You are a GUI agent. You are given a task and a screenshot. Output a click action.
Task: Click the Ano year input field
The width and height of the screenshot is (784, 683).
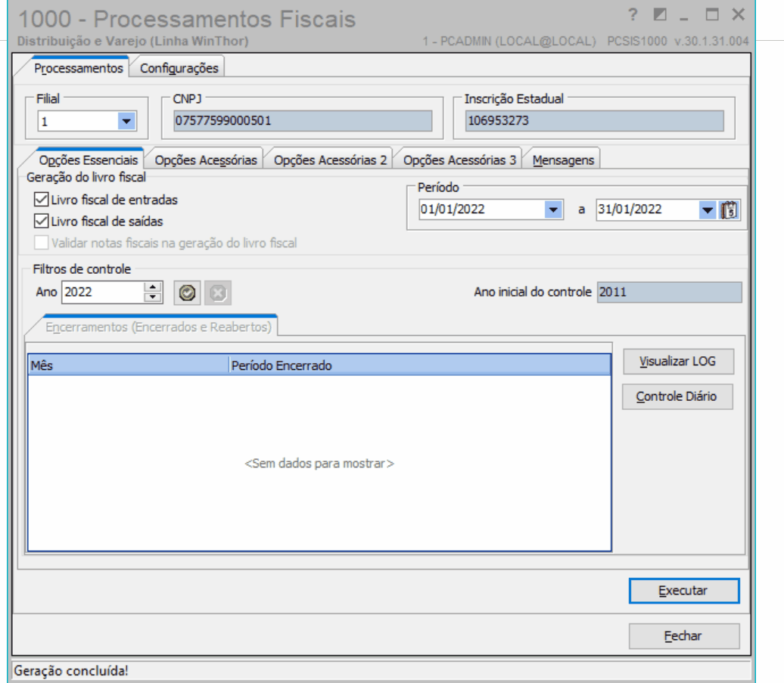coord(103,292)
